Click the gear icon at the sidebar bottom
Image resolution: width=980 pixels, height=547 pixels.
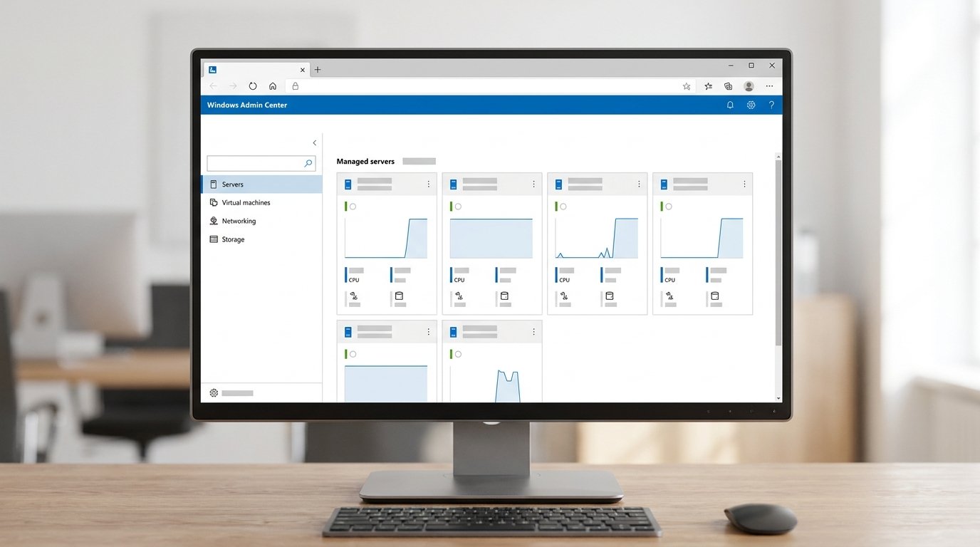pos(213,393)
